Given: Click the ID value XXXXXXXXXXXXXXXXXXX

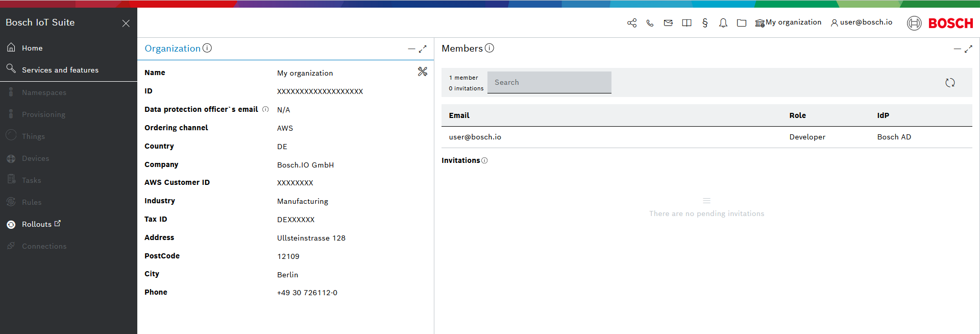Looking at the screenshot, I should pyautogui.click(x=320, y=91).
